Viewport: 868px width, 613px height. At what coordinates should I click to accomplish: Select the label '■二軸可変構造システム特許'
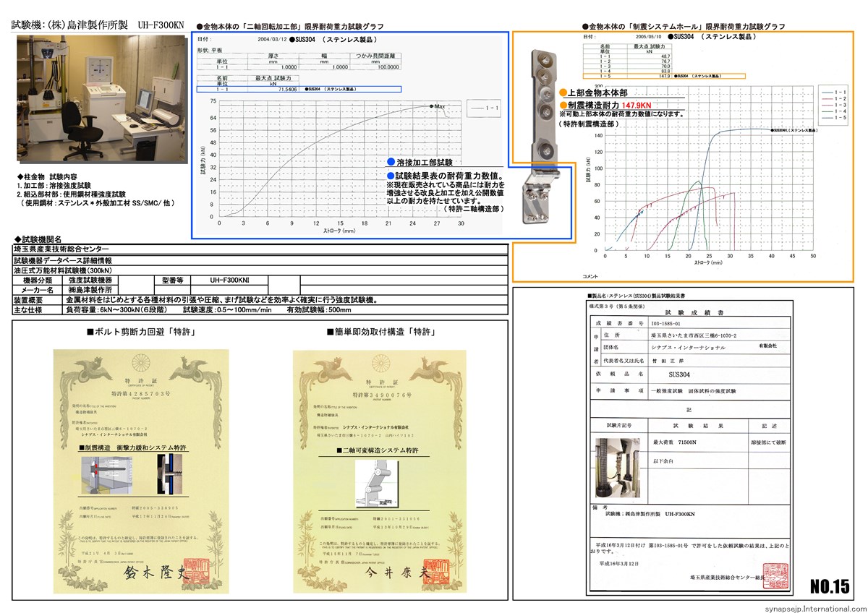click(x=377, y=450)
